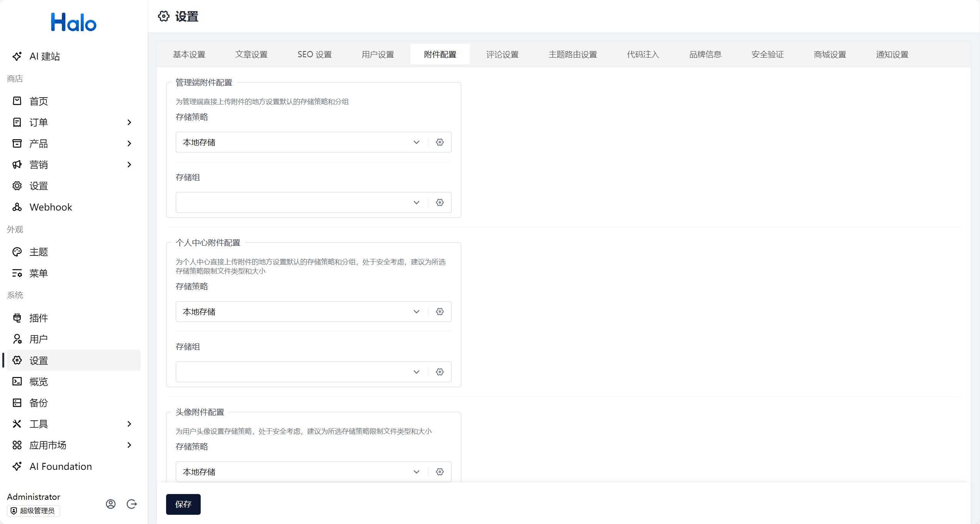
Task: Open 备份 backup icon
Action: coord(17,403)
